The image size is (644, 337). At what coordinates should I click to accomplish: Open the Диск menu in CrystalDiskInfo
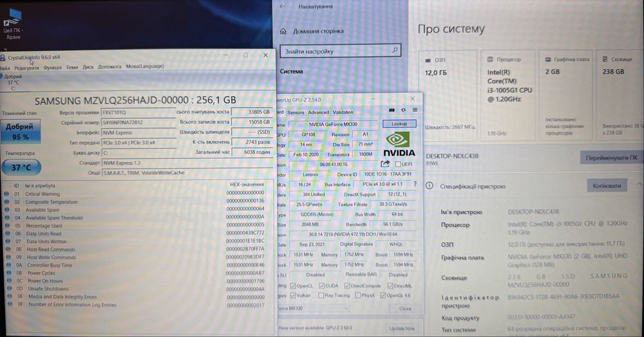click(88, 67)
